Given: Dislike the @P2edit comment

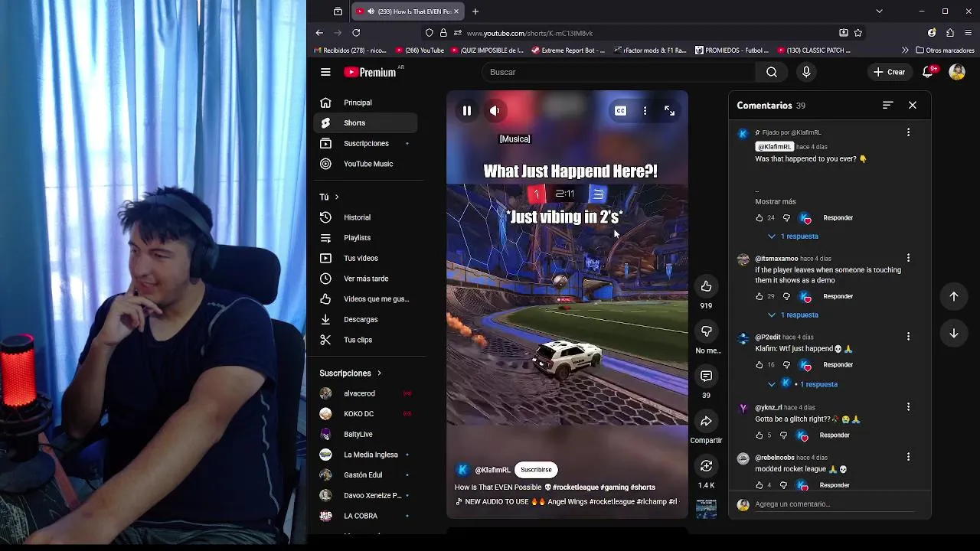Looking at the screenshot, I should 786,365.
